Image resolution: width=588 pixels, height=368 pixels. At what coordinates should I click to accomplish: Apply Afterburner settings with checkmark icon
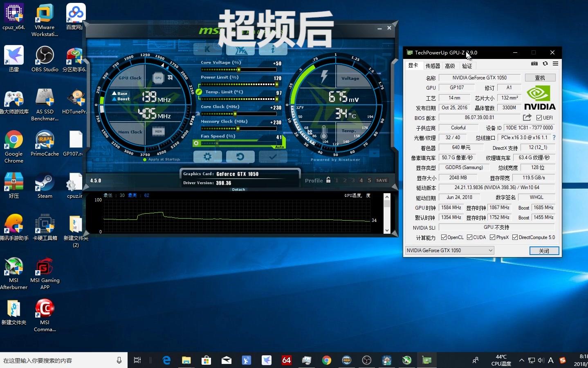tap(273, 157)
